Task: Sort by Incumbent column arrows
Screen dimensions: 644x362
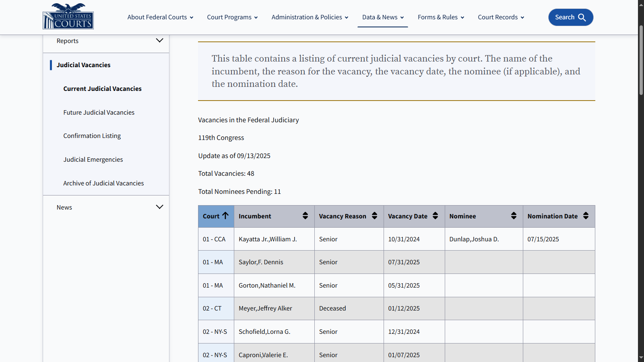Action: pyautogui.click(x=305, y=216)
